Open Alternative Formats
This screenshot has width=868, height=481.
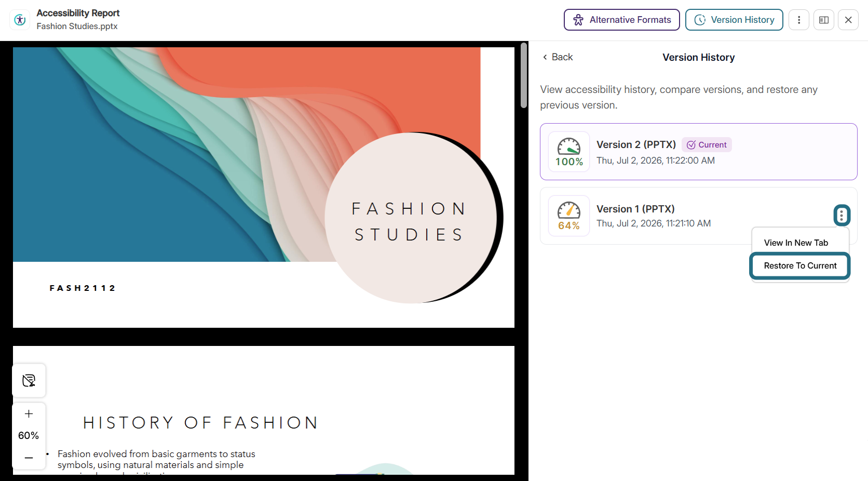coord(621,20)
